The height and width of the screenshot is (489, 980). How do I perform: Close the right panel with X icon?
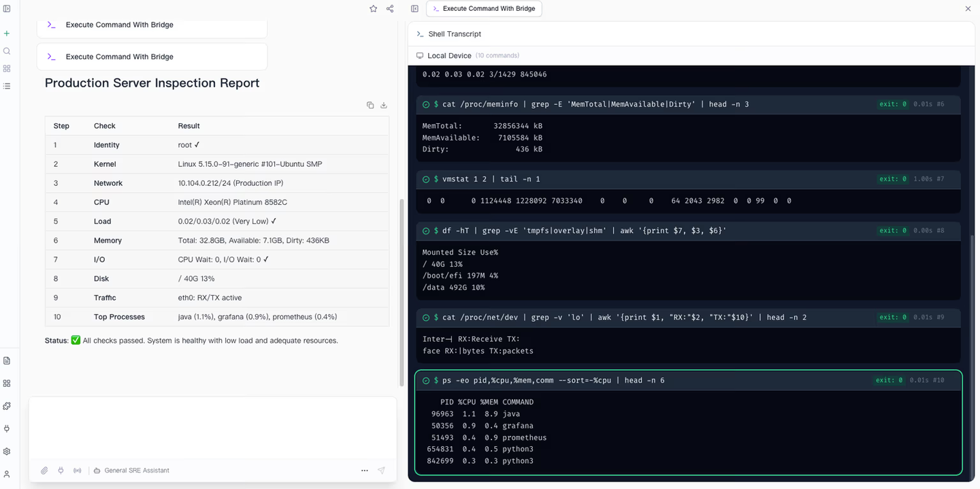click(968, 9)
